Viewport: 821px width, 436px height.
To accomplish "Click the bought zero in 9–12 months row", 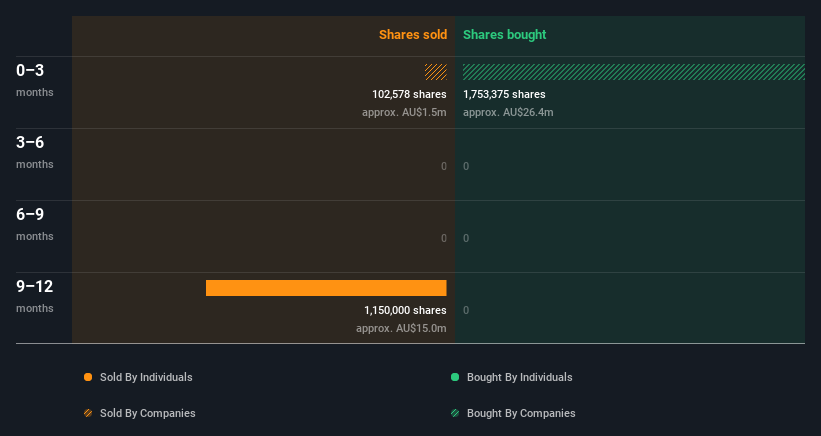I will point(466,310).
